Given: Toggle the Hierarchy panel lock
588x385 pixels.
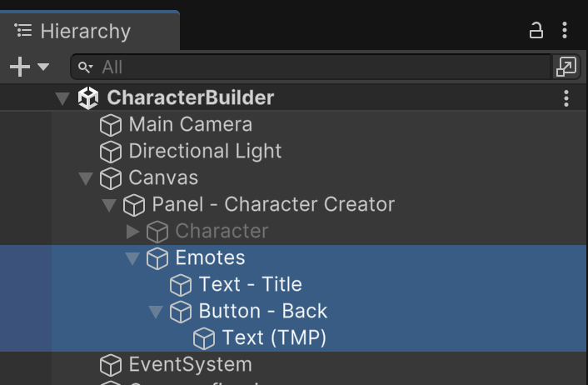Looking at the screenshot, I should pos(536,32).
